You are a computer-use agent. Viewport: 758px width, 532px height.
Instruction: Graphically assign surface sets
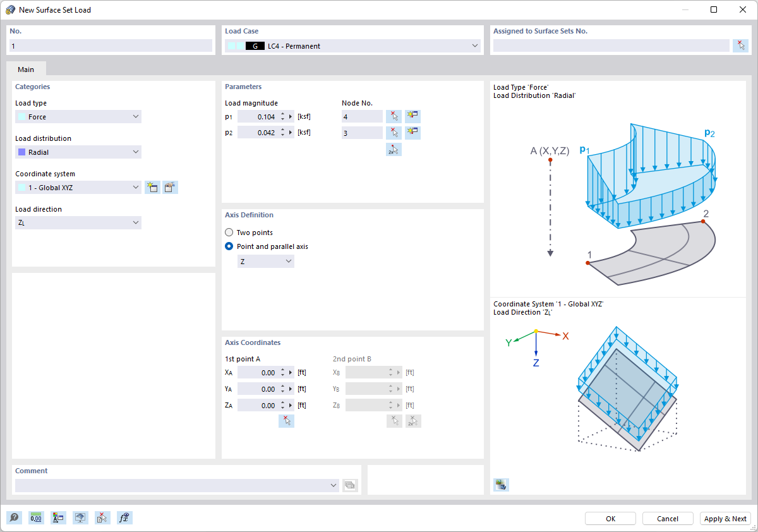(740, 45)
